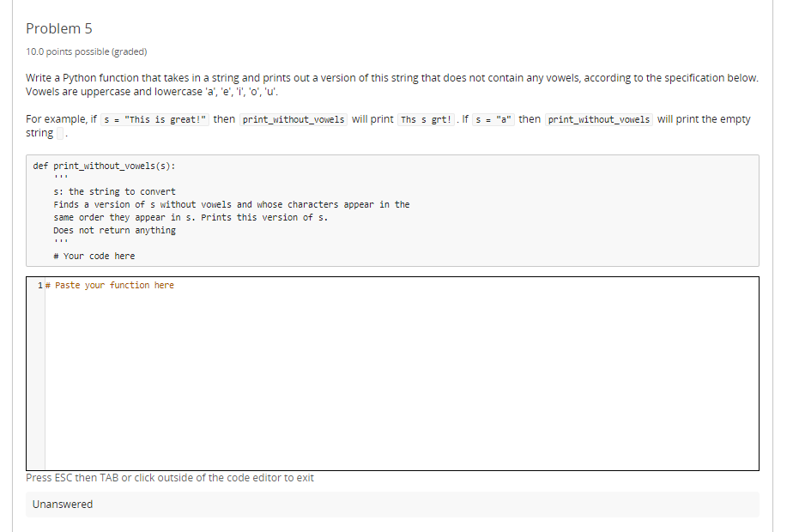Click the "Finds a version of s" docstring line
The image size is (805, 532).
click(231, 204)
